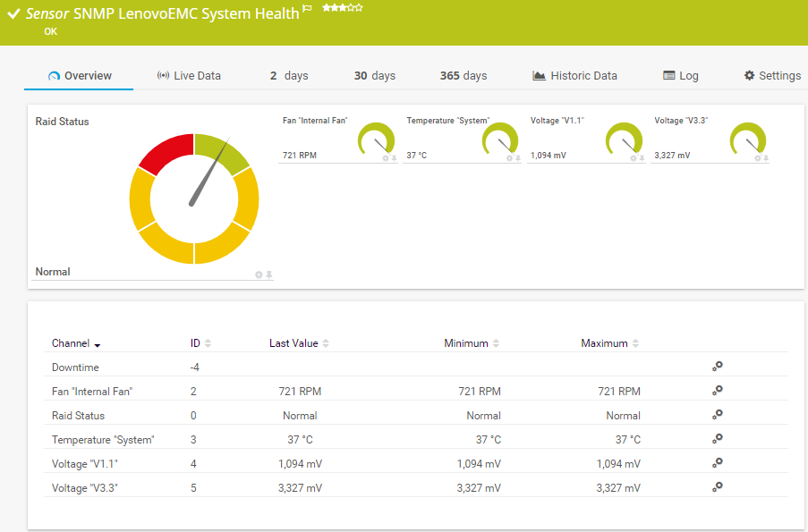The image size is (808, 532).
Task: Open gear settings on Voltage "V3.3" gauge
Action: [x=758, y=158]
